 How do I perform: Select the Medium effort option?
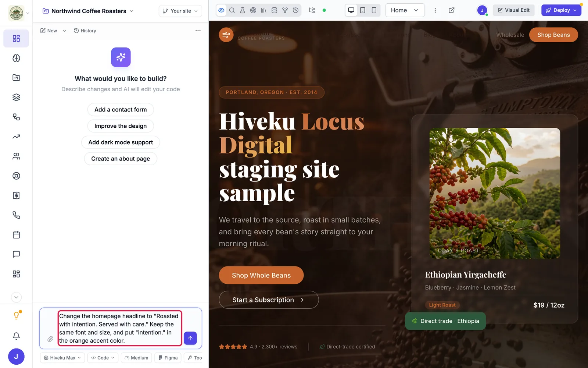pos(136,358)
